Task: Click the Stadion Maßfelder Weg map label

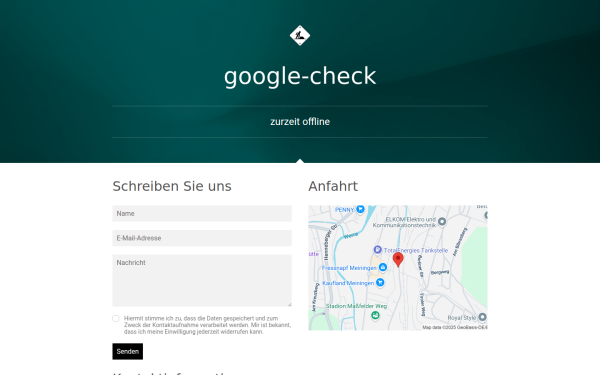Action: click(356, 306)
